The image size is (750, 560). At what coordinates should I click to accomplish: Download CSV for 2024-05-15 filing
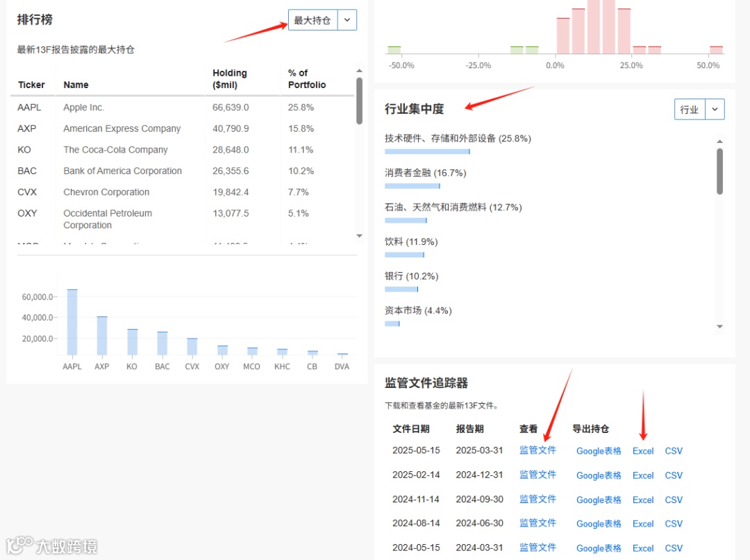674,548
